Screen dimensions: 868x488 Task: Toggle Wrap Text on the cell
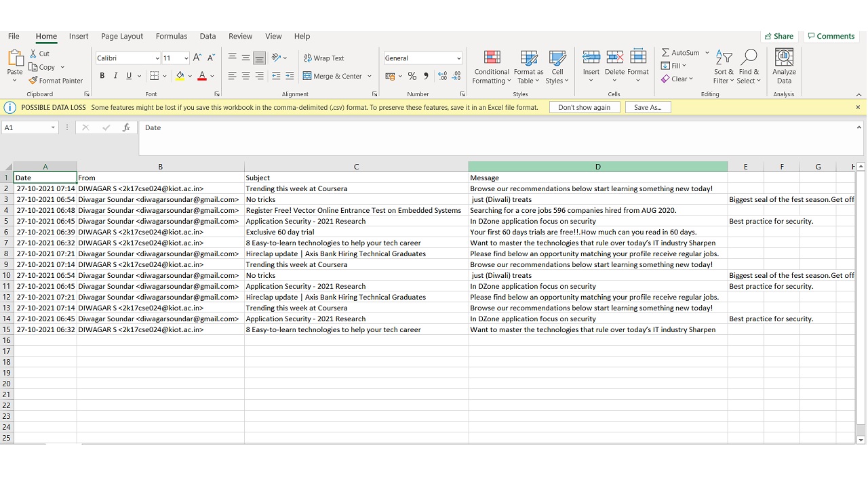pyautogui.click(x=323, y=58)
